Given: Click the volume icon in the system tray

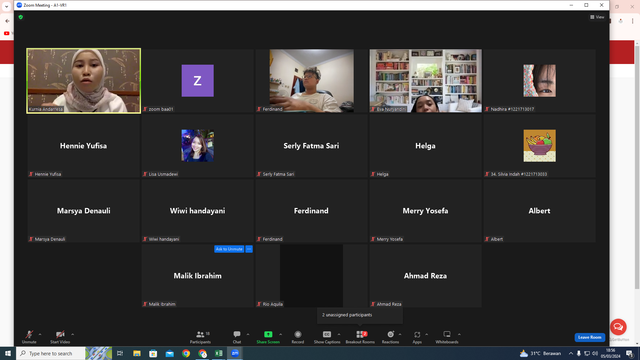Looking at the screenshot, I should click(x=595, y=353).
